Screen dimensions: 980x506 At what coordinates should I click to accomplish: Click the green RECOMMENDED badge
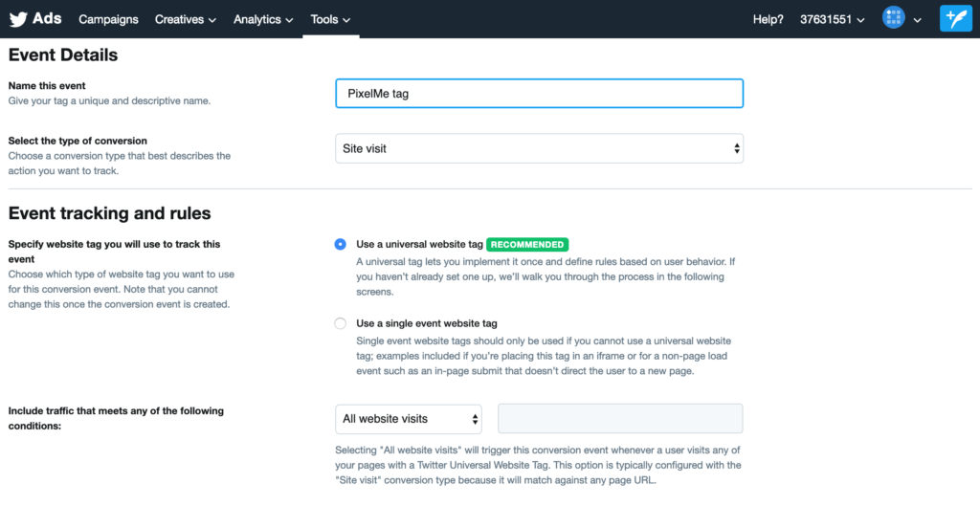tap(527, 244)
